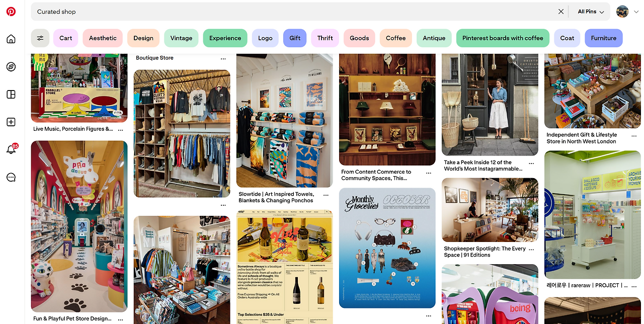The image size is (644, 324).
Task: Open more options for Slowtide towels pin
Action: pyautogui.click(x=326, y=195)
